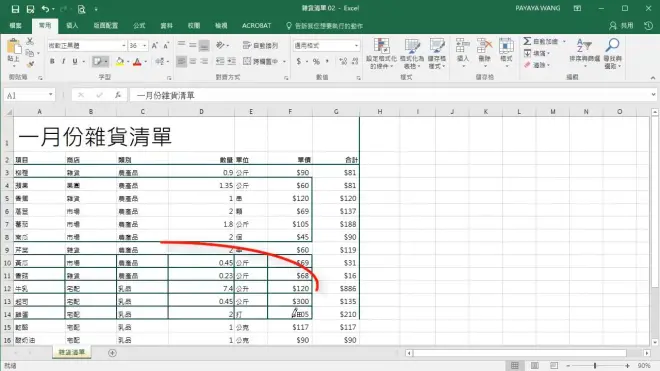Collapse the ribbon chevron
The width and height of the screenshot is (660, 371).
tap(652, 78)
